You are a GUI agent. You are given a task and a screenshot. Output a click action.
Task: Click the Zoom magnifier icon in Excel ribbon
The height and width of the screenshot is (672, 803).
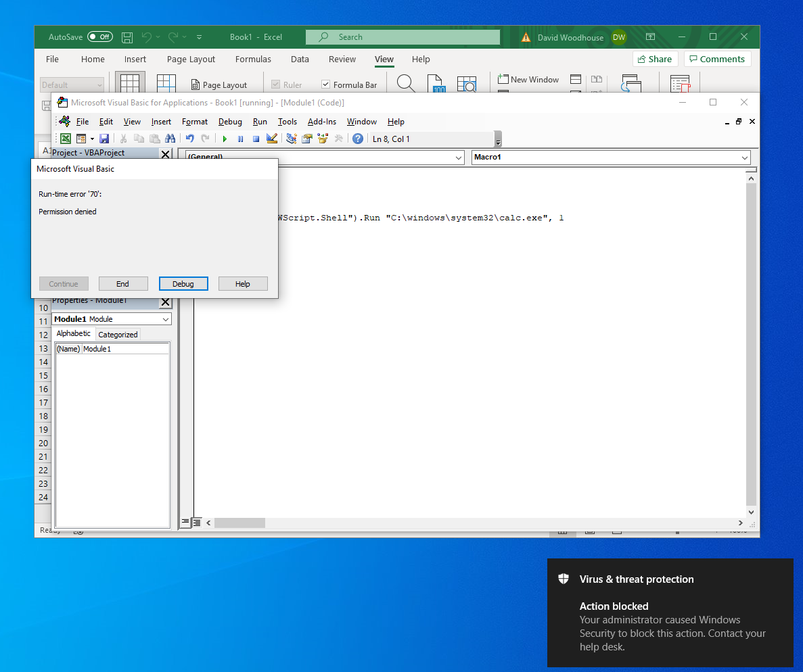click(406, 83)
